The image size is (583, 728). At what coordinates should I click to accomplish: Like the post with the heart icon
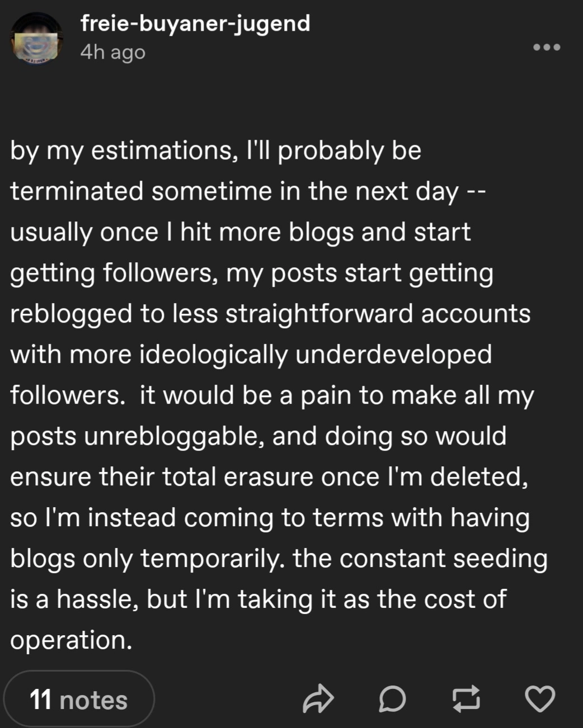tap(540, 699)
